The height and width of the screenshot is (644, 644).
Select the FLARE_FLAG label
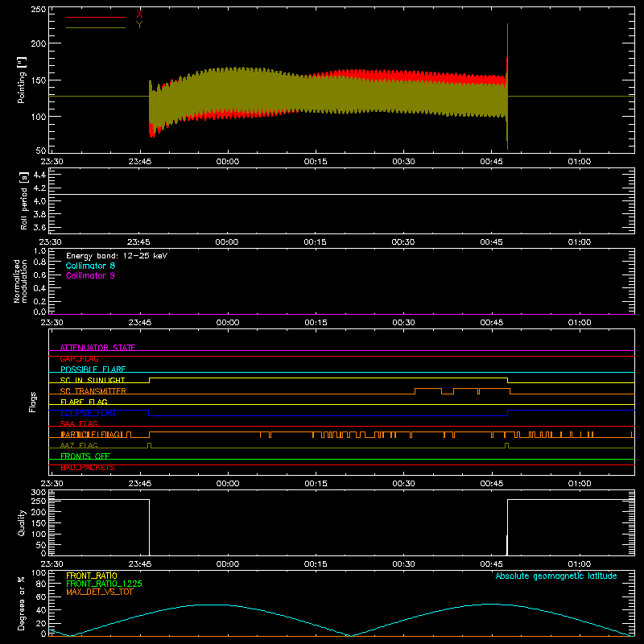[84, 402]
